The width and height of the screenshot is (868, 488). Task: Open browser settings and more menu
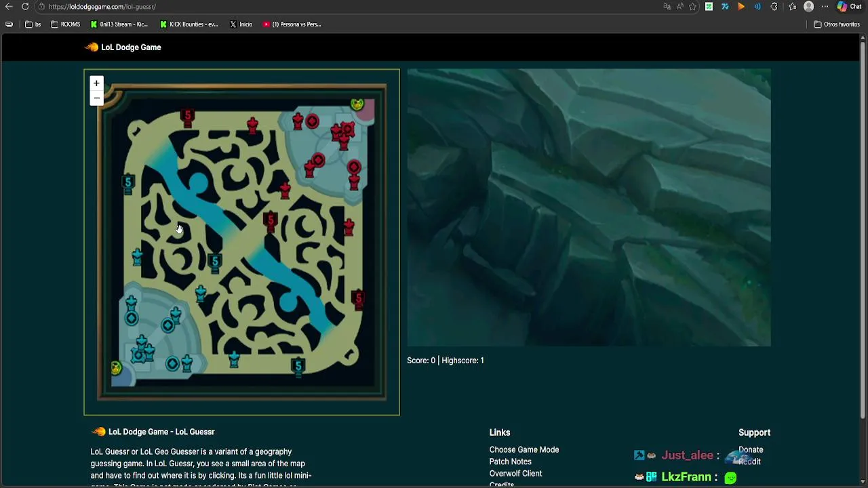[x=825, y=7]
